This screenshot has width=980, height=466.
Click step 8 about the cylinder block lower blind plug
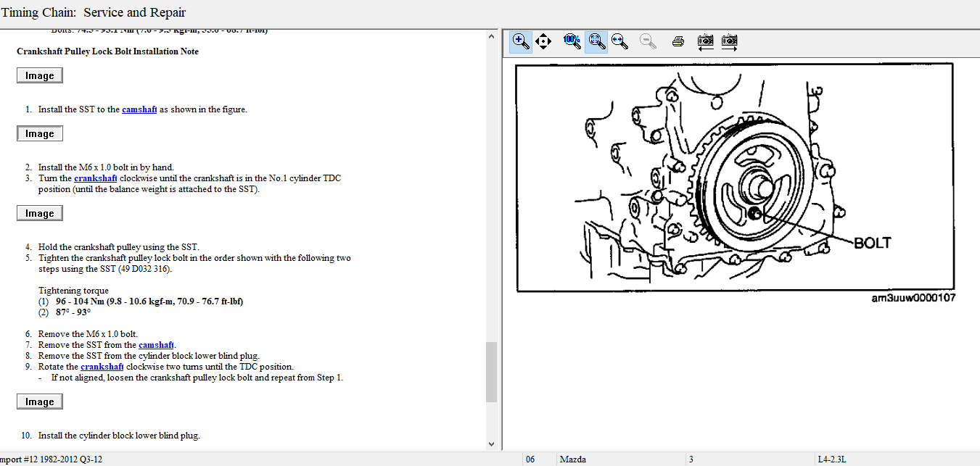149,356
